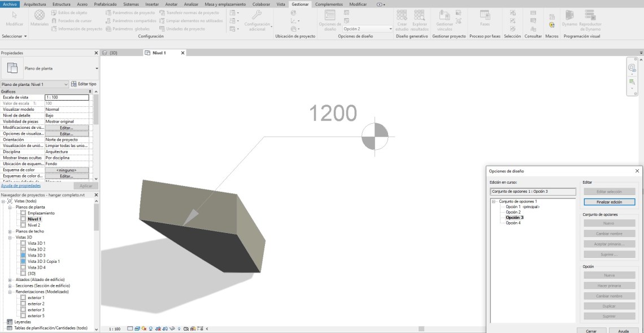
Task: Switch to the Arquitectura ribbon tab
Action: (x=35, y=4)
